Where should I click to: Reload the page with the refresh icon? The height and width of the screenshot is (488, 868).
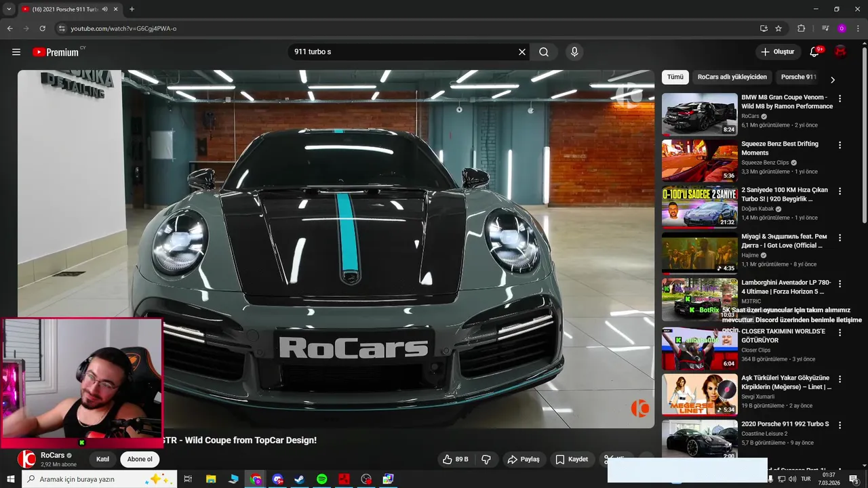[42, 28]
